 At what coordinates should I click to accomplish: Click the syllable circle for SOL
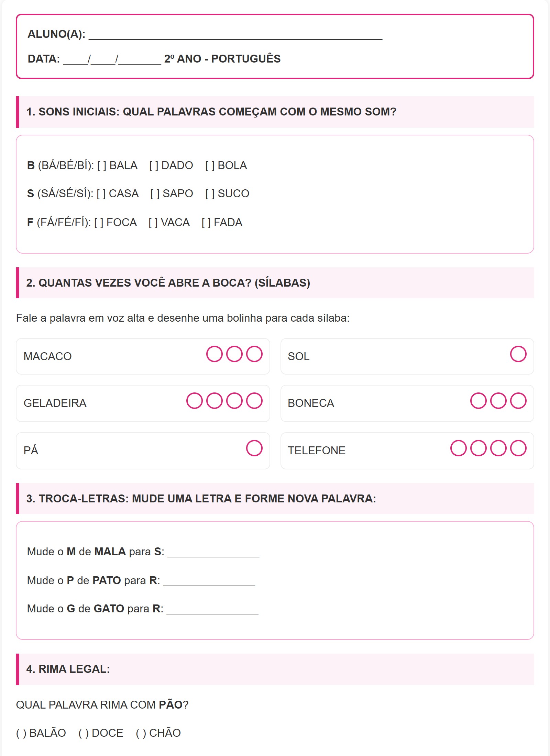[518, 354]
